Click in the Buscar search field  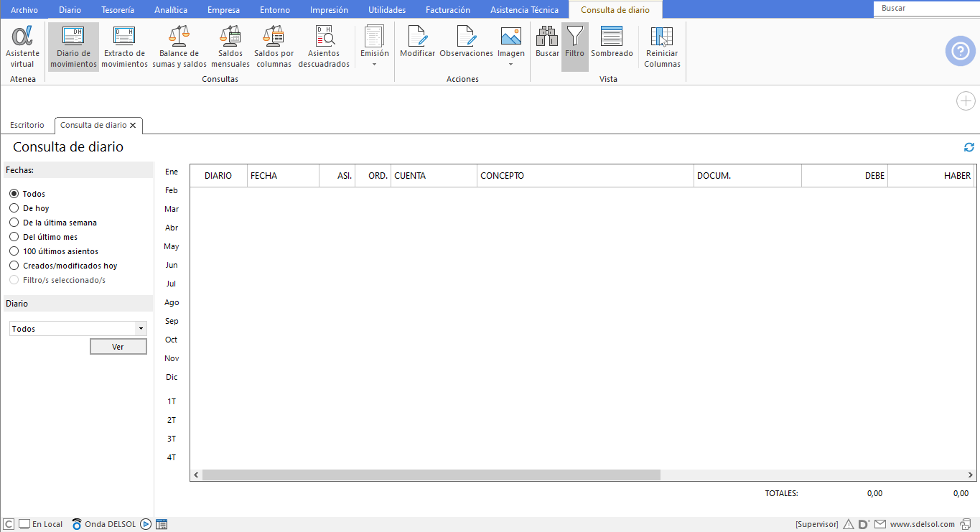[x=926, y=9]
